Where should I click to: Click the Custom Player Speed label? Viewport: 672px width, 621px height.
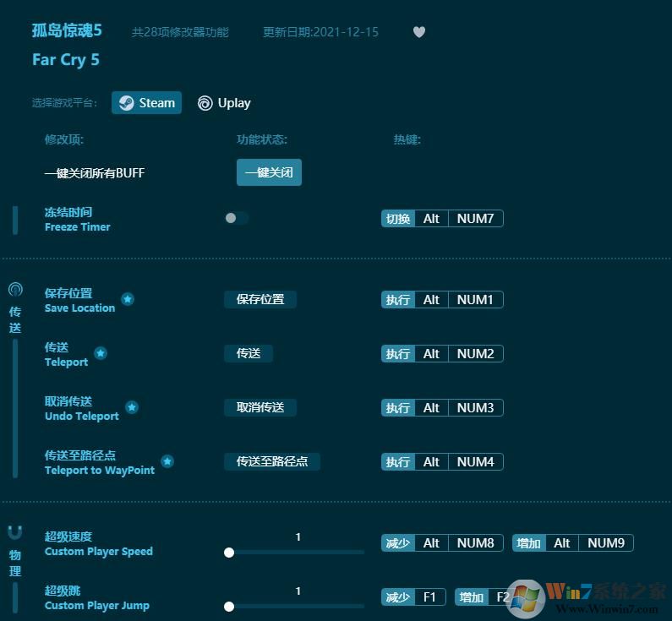pos(99,551)
